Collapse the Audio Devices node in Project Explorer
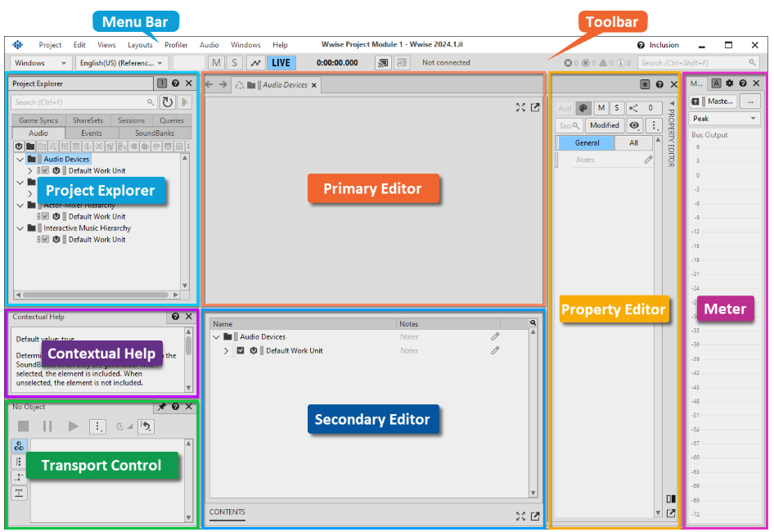The width and height of the screenshot is (774, 532). (20, 159)
